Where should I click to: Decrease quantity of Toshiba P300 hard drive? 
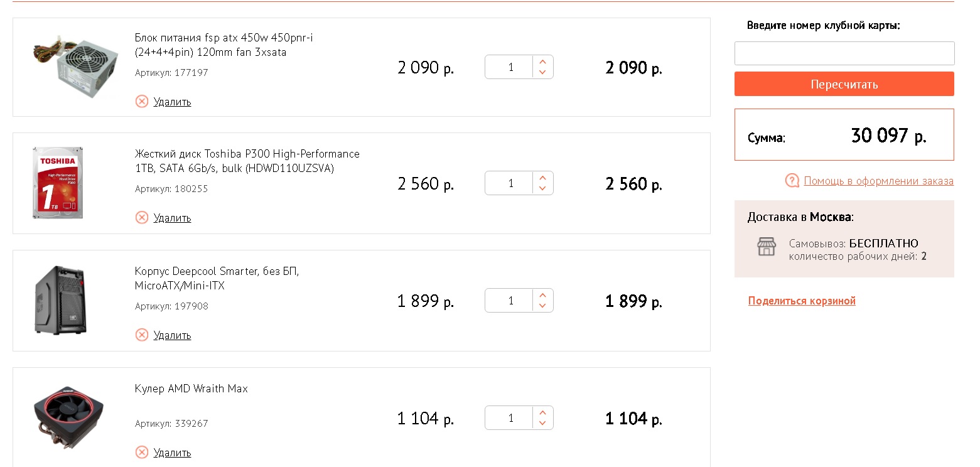coord(542,189)
